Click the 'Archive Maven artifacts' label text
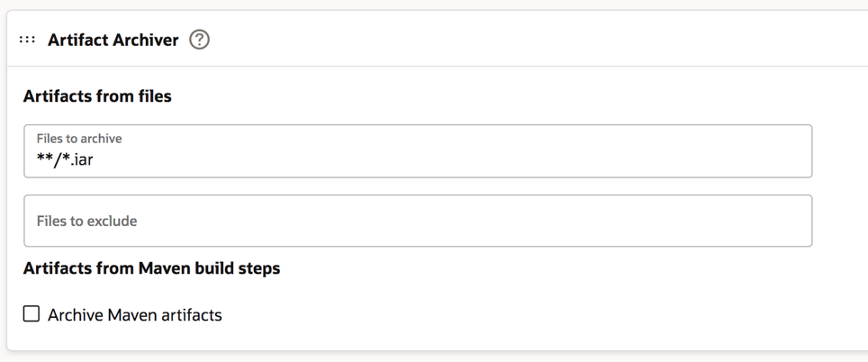 coord(135,315)
